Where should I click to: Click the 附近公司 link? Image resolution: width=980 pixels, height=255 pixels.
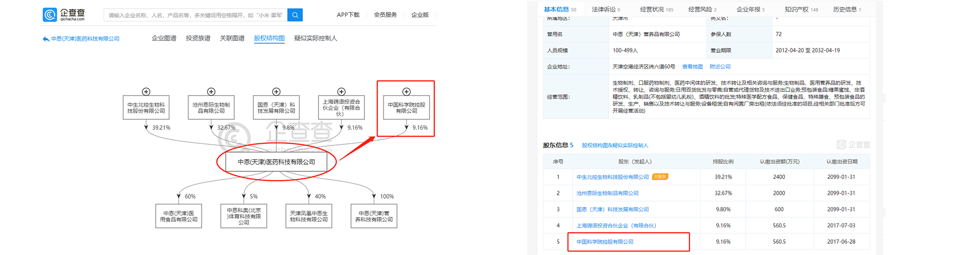(720, 67)
